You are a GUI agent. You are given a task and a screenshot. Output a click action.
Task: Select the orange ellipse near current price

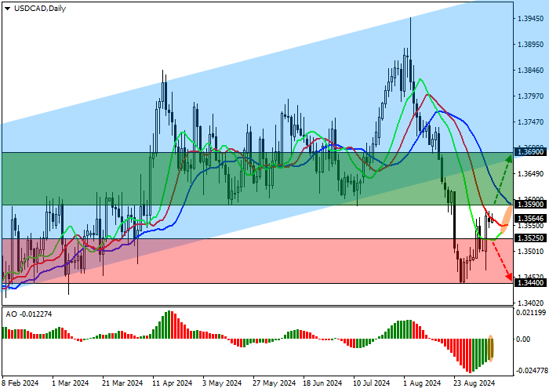point(507,220)
